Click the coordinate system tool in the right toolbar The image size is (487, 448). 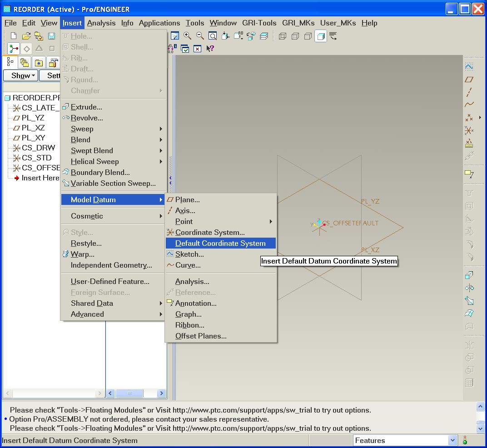(469, 130)
